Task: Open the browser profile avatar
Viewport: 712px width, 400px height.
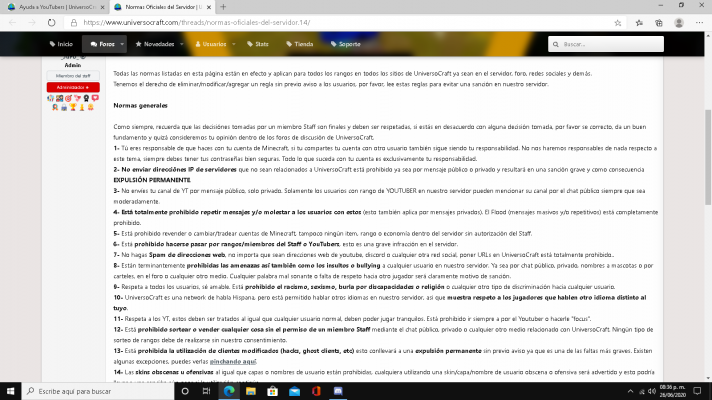Action: tap(679, 23)
